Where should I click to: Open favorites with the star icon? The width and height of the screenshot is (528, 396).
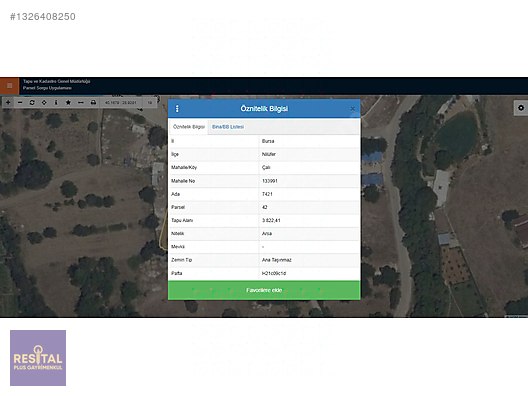point(68,102)
